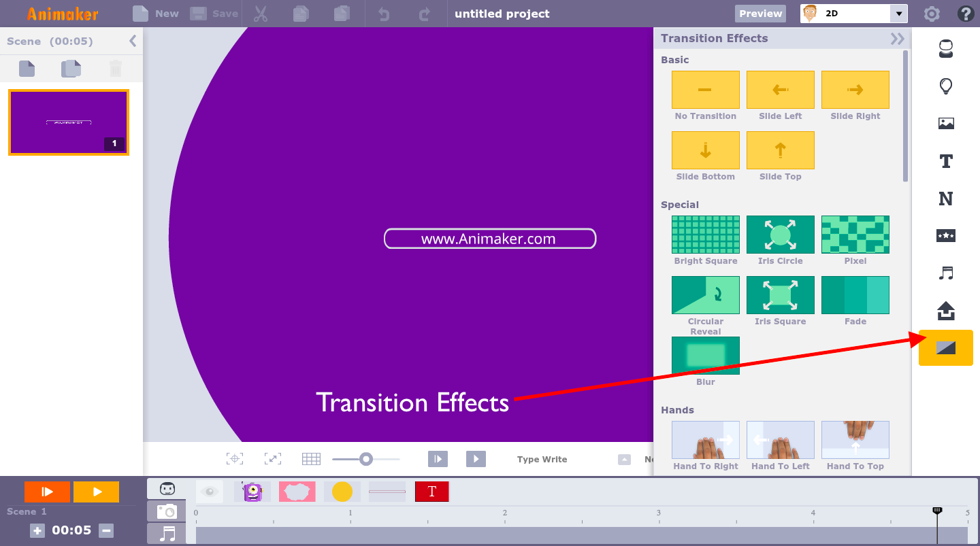
Task: Select the Transition Effects sidebar icon
Action: [x=945, y=348]
